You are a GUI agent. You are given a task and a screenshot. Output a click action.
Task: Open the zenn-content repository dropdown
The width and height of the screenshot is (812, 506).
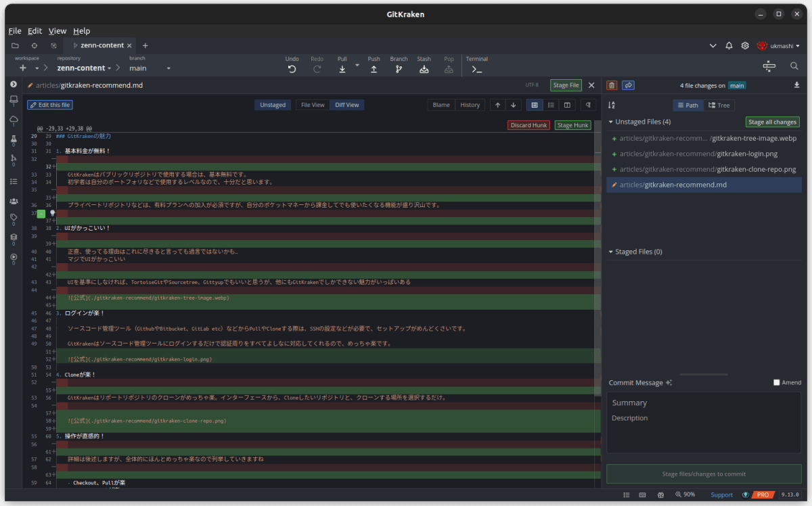click(x=85, y=68)
